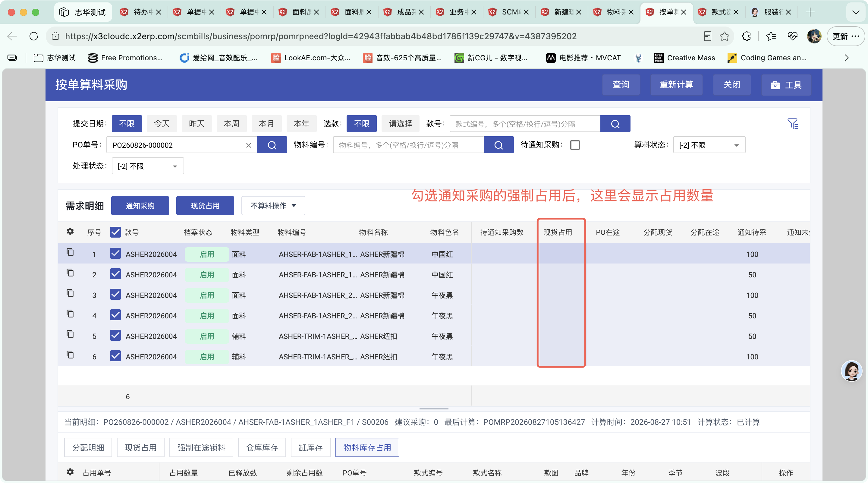Viewport: 868px width, 483px height.
Task: Reload the page with browser refresh icon
Action: click(34, 36)
